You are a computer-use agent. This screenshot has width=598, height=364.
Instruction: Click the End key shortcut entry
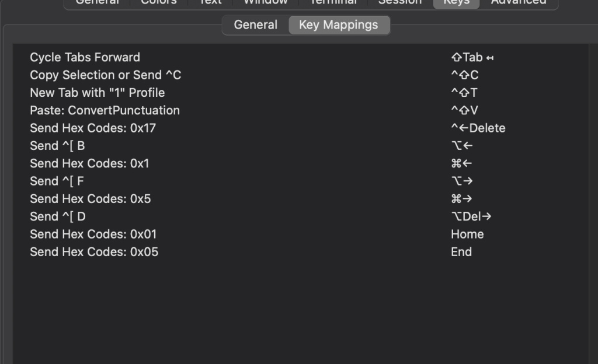coord(461,252)
